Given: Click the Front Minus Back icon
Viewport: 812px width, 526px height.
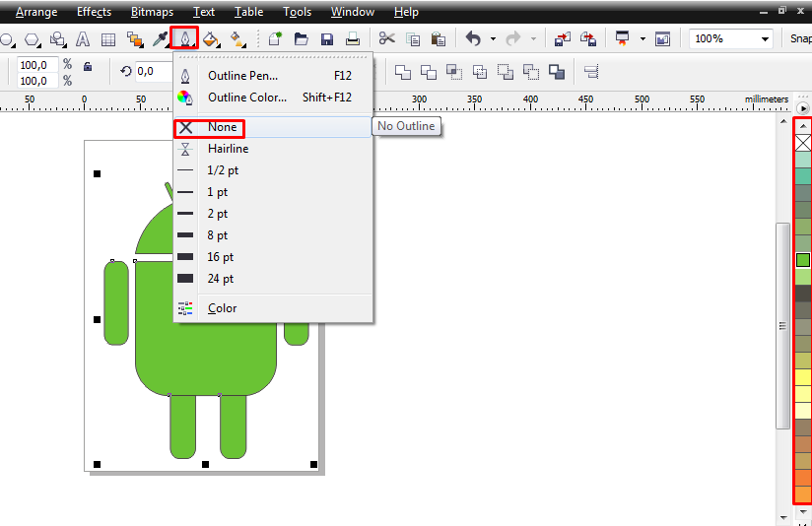Looking at the screenshot, I should pos(506,73).
